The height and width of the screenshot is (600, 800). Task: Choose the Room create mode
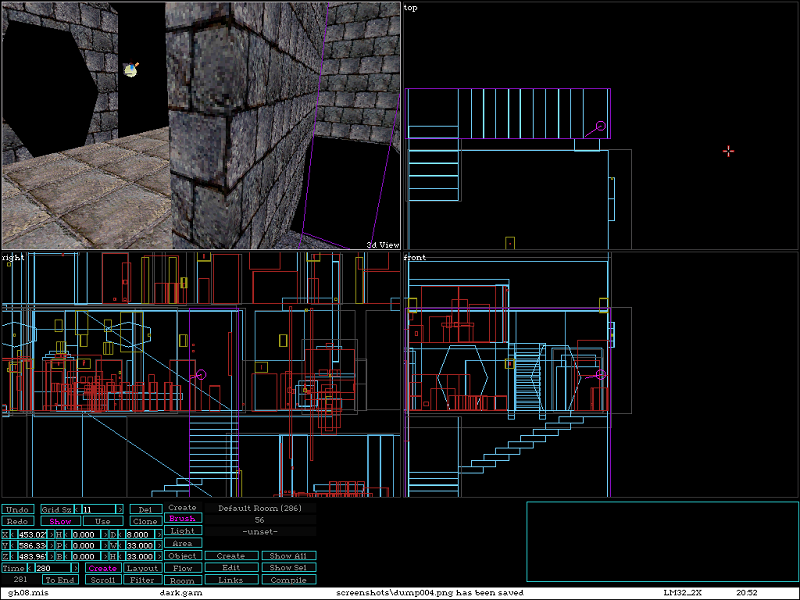[182, 580]
